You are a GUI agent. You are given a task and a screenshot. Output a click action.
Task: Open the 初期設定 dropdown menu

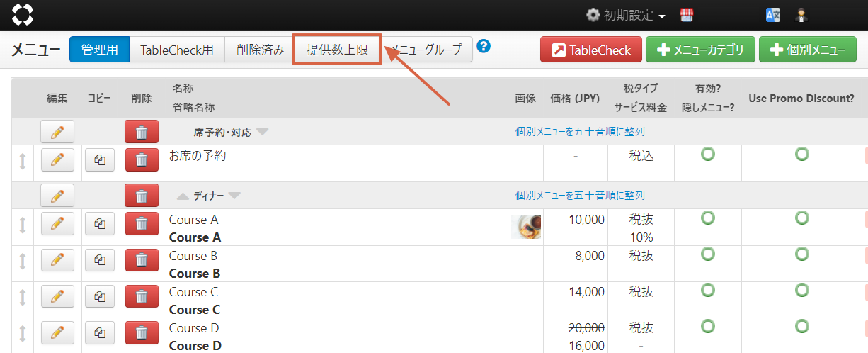pyautogui.click(x=626, y=15)
